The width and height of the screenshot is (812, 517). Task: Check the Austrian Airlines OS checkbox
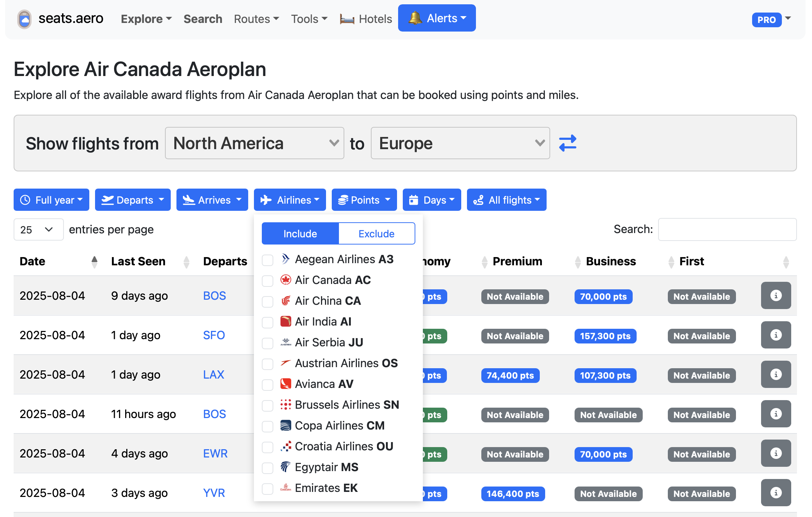click(268, 364)
